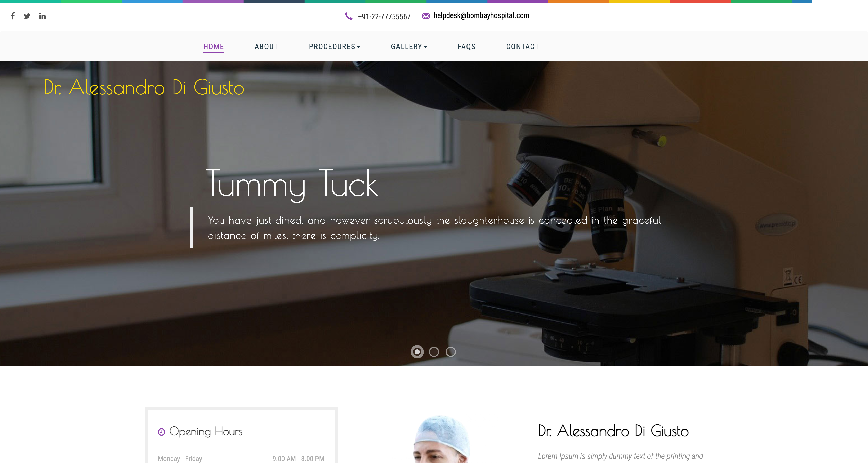Click the HOME navigation tab

point(213,46)
